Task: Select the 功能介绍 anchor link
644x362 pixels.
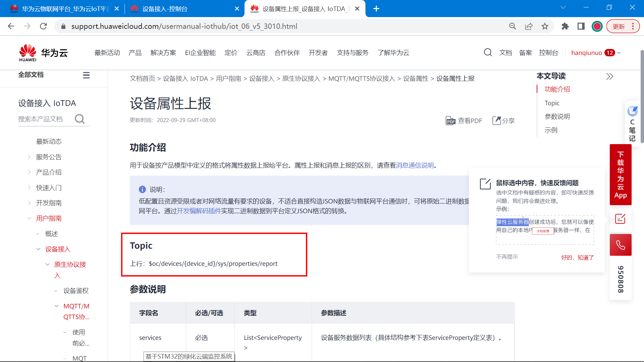Action: click(x=557, y=89)
